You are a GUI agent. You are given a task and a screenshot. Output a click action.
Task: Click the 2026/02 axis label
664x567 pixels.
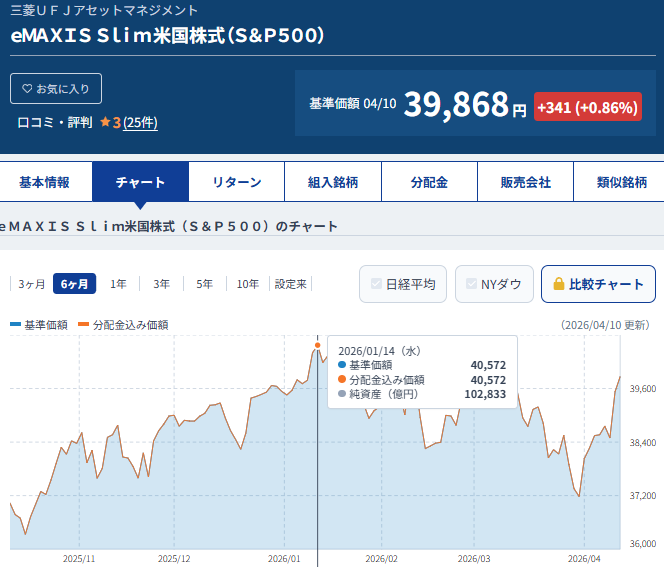pos(382,559)
